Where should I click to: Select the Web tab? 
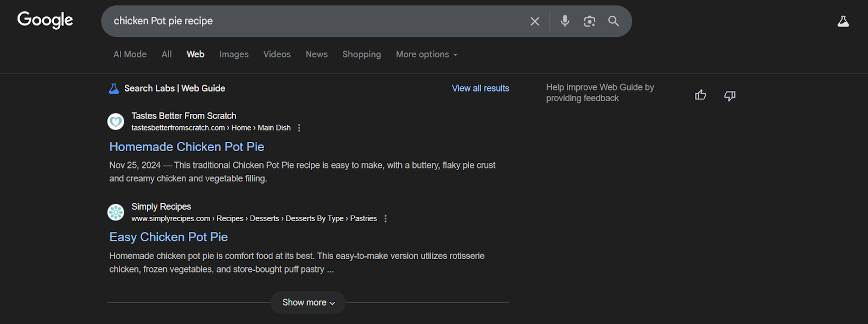[x=195, y=54]
